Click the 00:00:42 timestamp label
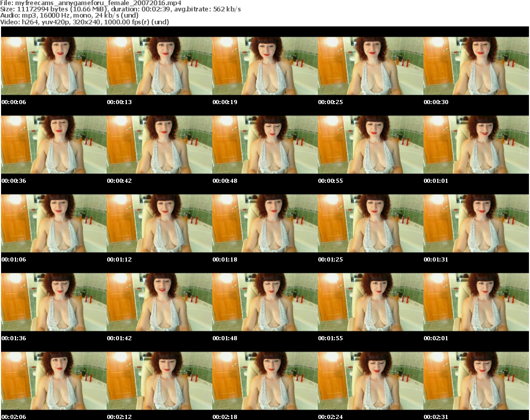Screen dimensions: 530x420 point(120,181)
